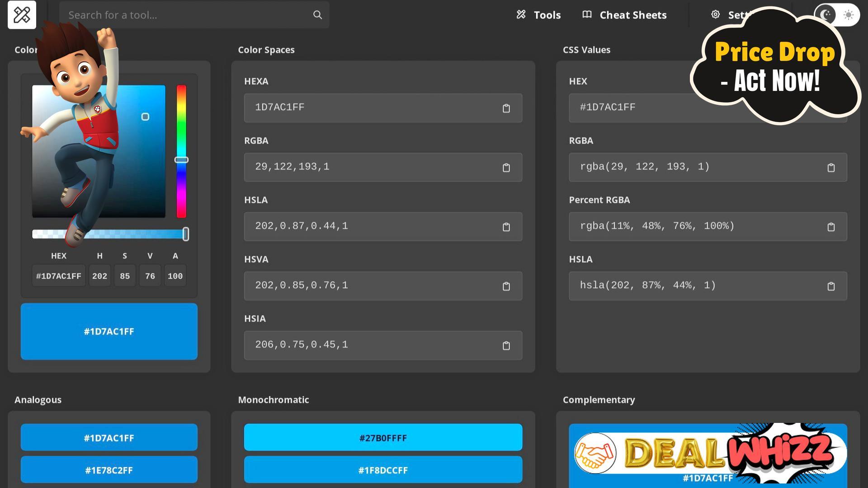Copy the HSVA value
This screenshot has width=868, height=488.
506,286
